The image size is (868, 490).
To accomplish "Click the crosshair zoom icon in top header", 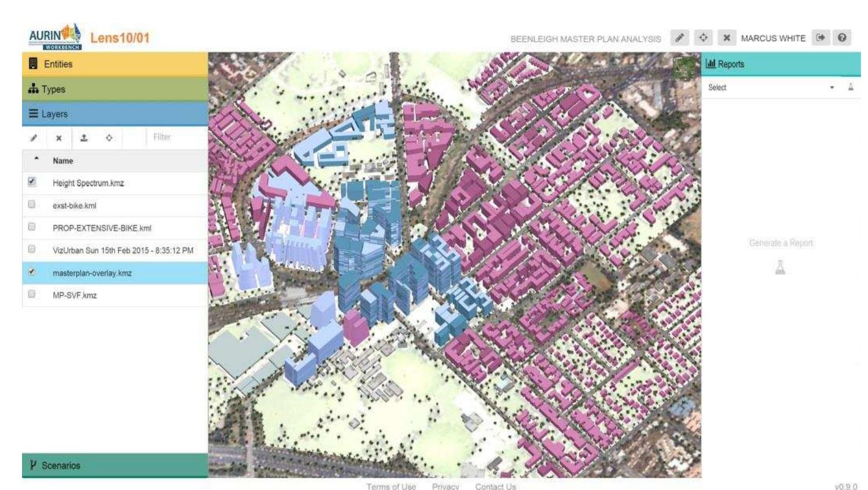I will pyautogui.click(x=703, y=38).
